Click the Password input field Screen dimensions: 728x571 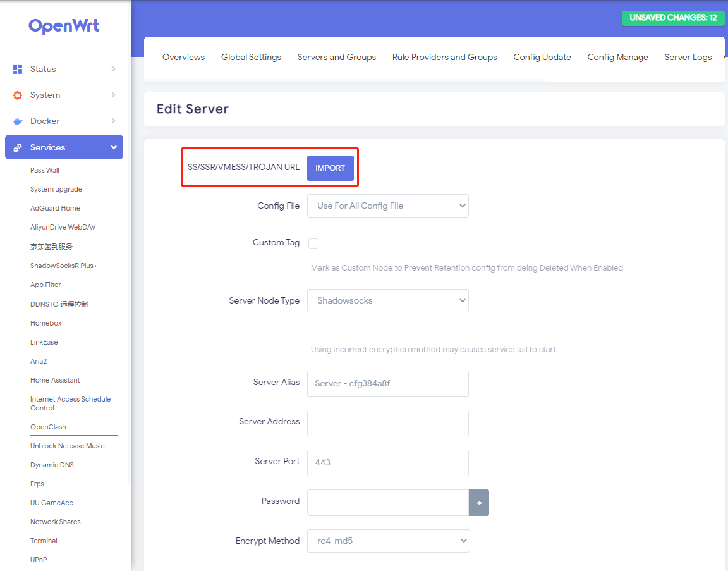pyautogui.click(x=387, y=503)
